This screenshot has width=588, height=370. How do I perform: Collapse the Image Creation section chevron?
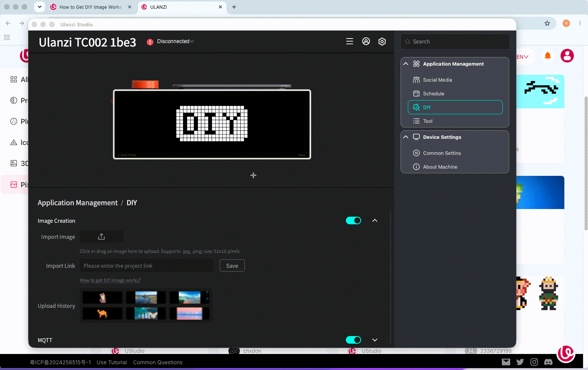click(375, 220)
